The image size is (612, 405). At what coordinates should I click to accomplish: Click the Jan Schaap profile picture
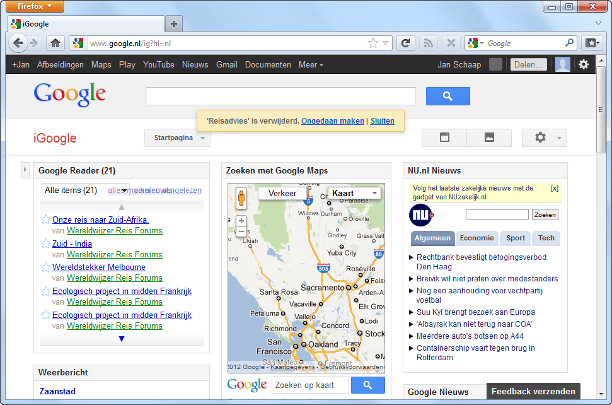pos(562,64)
